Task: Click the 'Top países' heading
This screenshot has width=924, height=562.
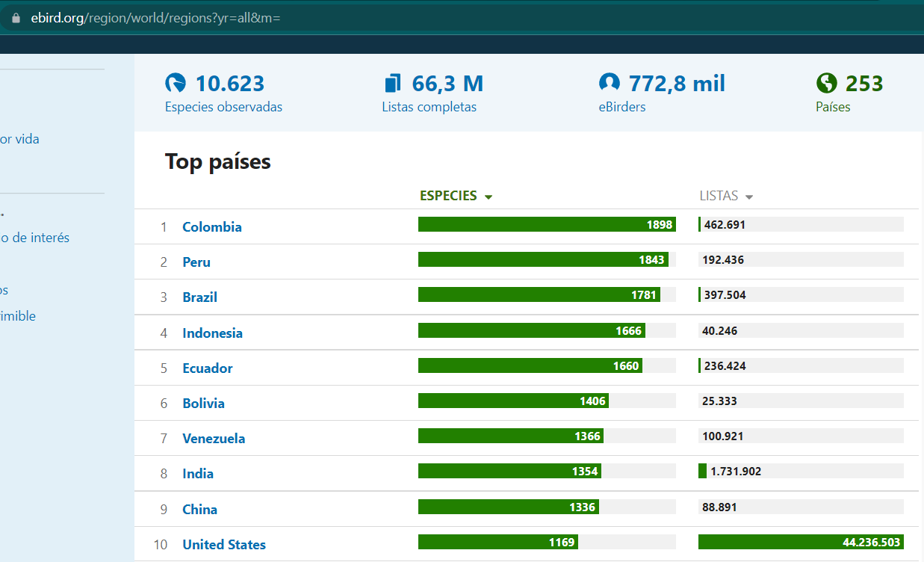Action: 218,161
